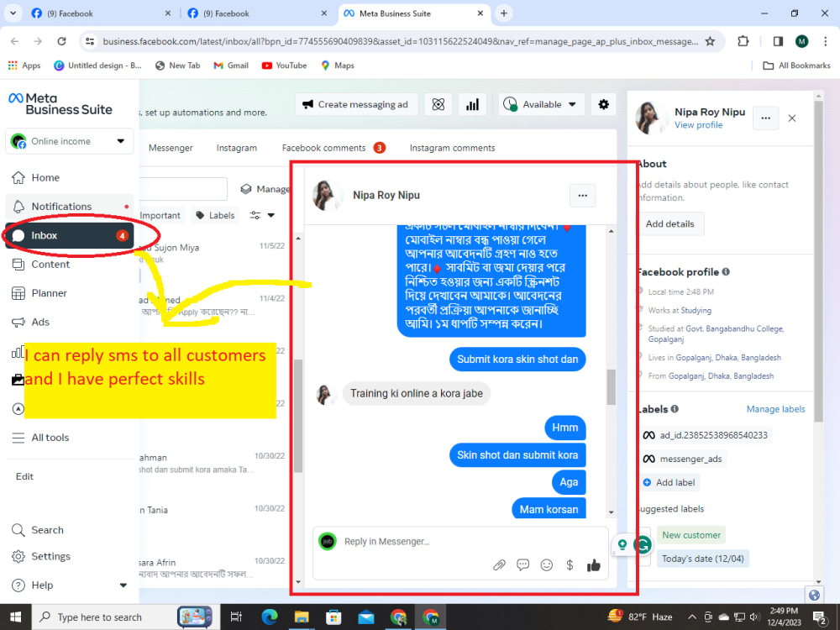Open the filter options dropdown arrow
This screenshot has width=840, height=630.
[x=271, y=215]
